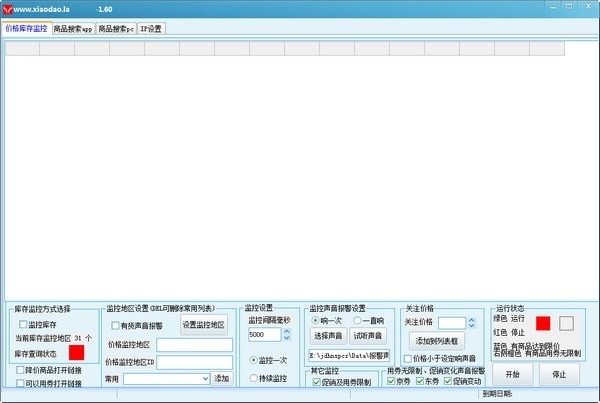Click 添加到列表框 button
The image size is (600, 403).
(437, 341)
